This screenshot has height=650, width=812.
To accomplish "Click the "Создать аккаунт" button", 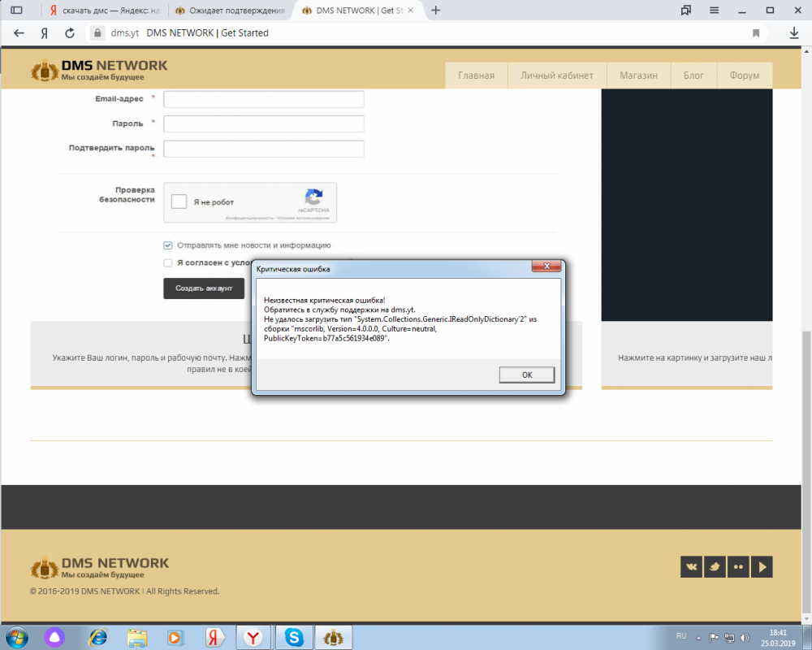I will click(x=204, y=288).
